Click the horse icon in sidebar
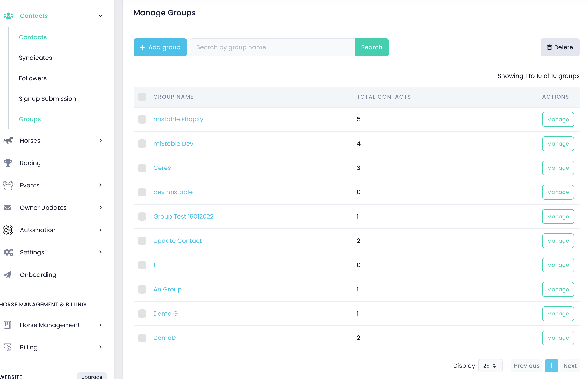Screen dimensions: 588x379 pos(8,141)
